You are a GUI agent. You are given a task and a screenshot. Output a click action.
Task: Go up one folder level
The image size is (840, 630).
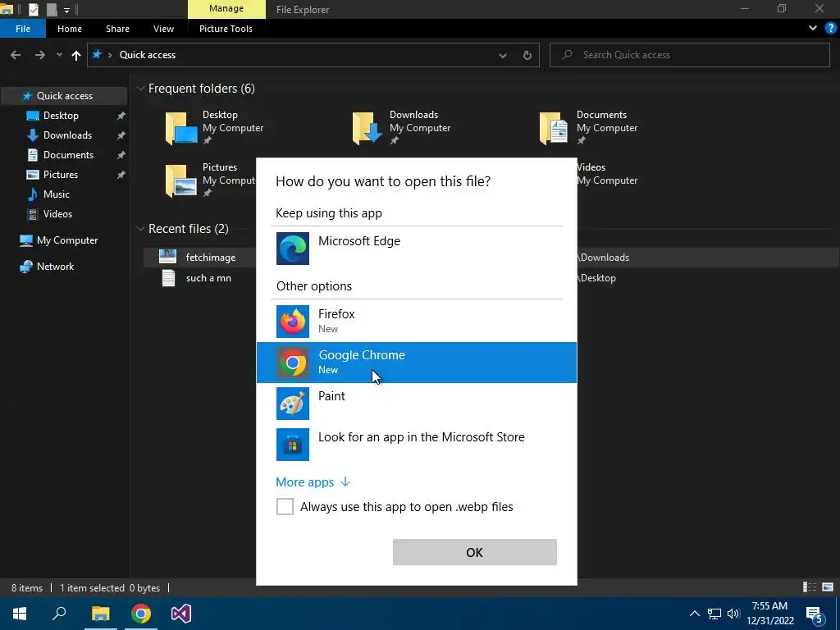coord(76,55)
